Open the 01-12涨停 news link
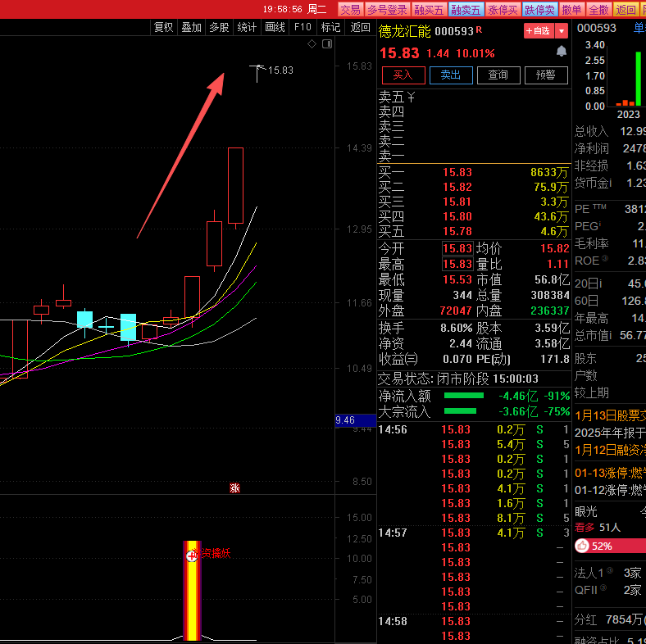The image size is (646, 644). (610, 490)
